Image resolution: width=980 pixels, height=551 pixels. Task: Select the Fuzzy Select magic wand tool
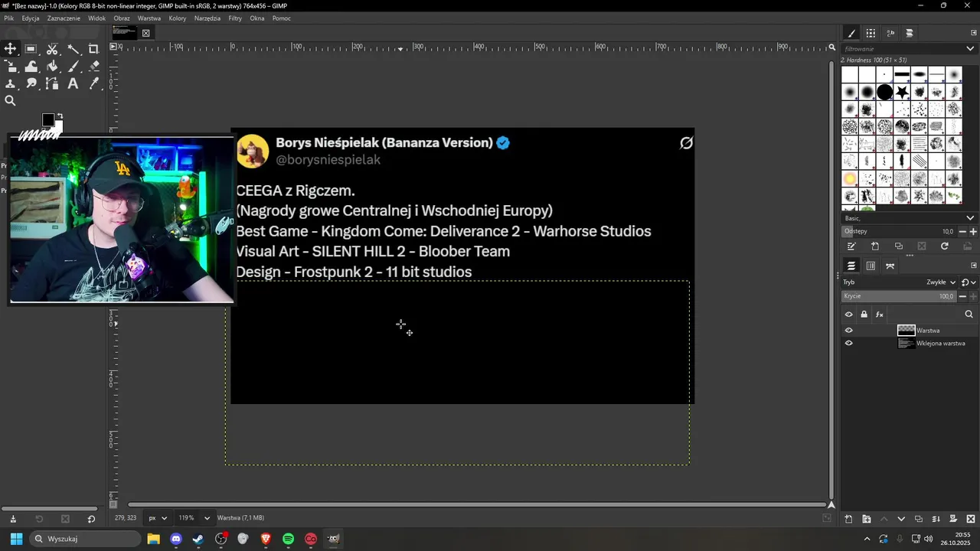tap(73, 49)
